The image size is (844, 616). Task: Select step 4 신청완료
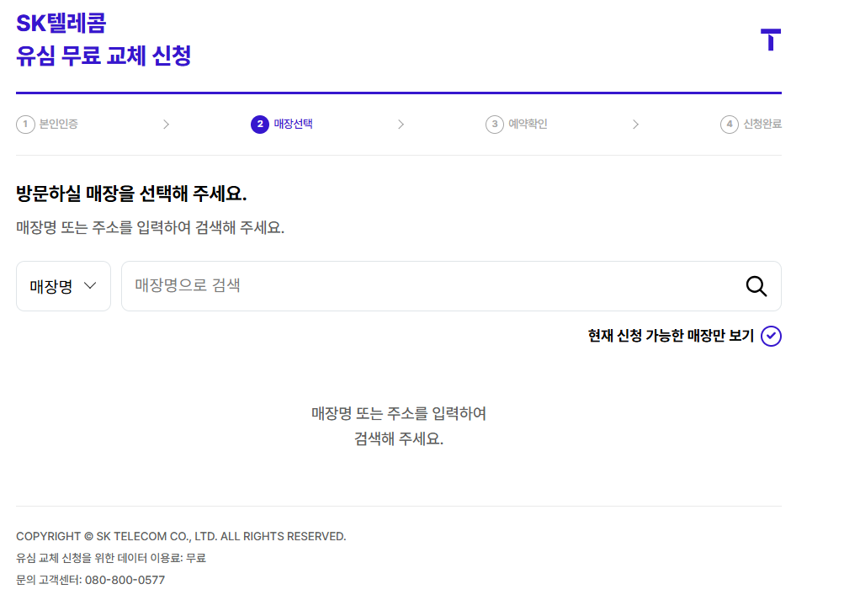coord(751,124)
